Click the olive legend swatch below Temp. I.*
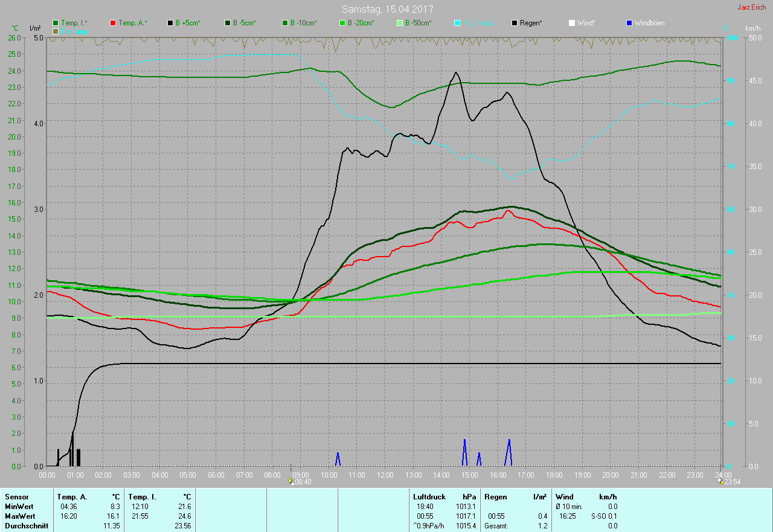This screenshot has width=773, height=532. 56,31
